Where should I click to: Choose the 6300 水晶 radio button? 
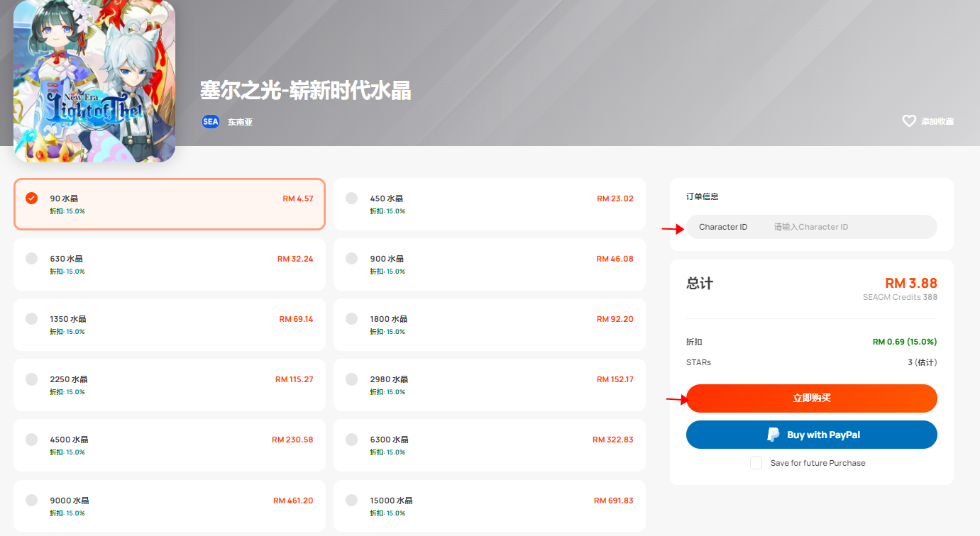click(x=351, y=439)
